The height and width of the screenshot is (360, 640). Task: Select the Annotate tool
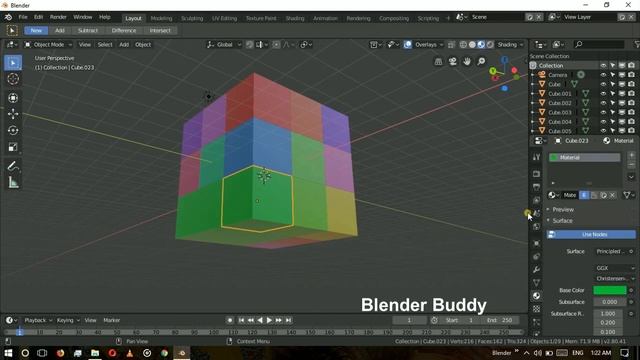pyautogui.click(x=13, y=166)
